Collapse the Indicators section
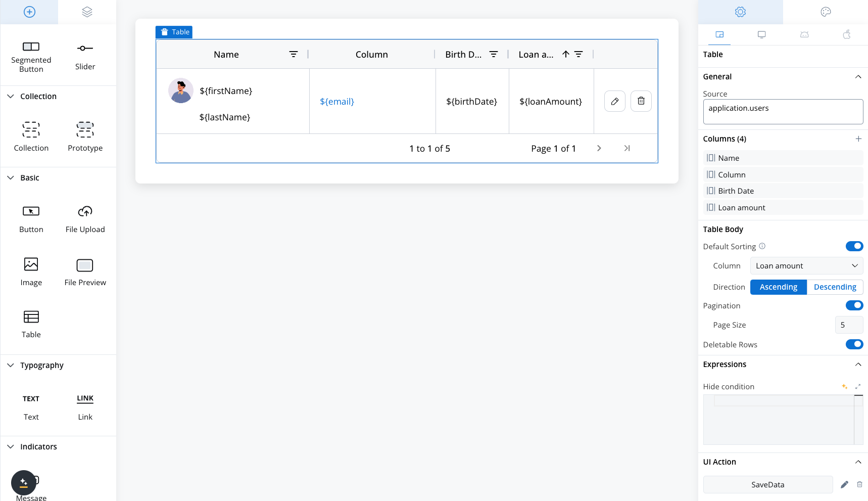868x501 pixels. pos(11,446)
